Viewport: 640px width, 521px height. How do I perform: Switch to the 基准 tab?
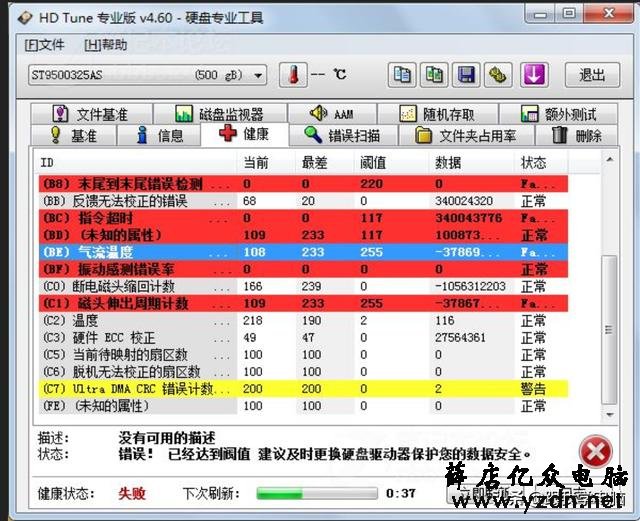[74, 135]
